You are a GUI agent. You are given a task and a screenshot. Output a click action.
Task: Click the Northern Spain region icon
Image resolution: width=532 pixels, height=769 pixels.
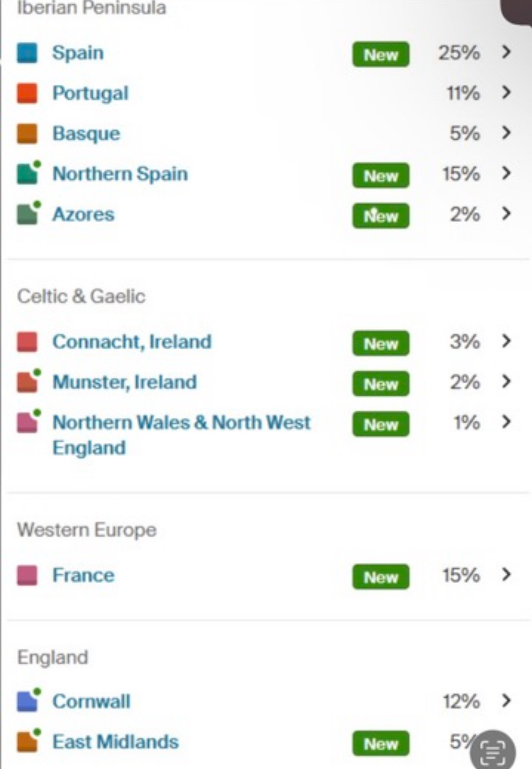pyautogui.click(x=27, y=173)
